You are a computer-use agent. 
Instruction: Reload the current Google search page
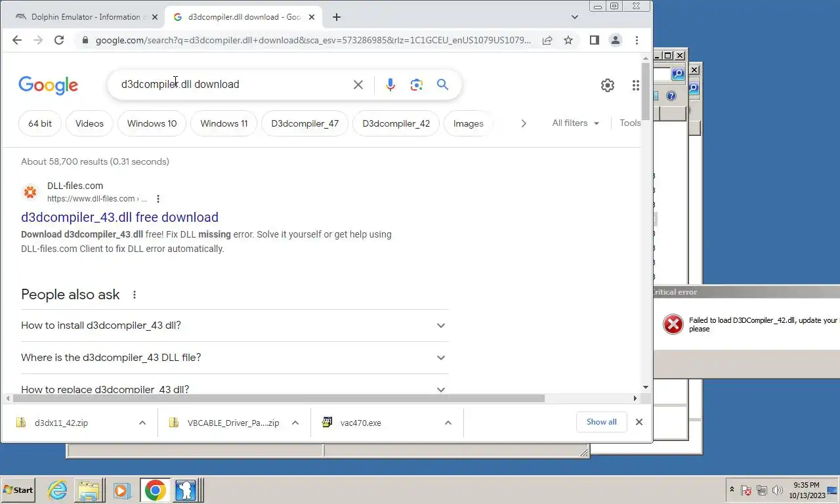click(59, 40)
